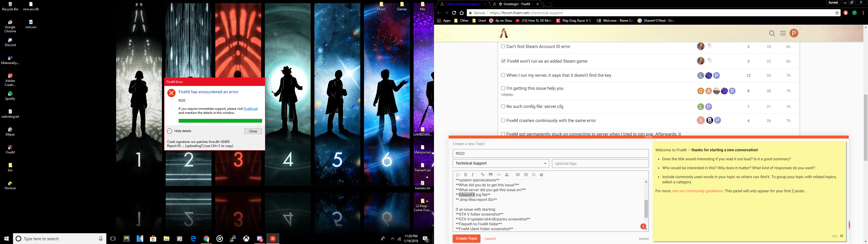This screenshot has height=244, width=868.
Task: Switch to the Latest Technical Support tab
Action: [463, 4]
